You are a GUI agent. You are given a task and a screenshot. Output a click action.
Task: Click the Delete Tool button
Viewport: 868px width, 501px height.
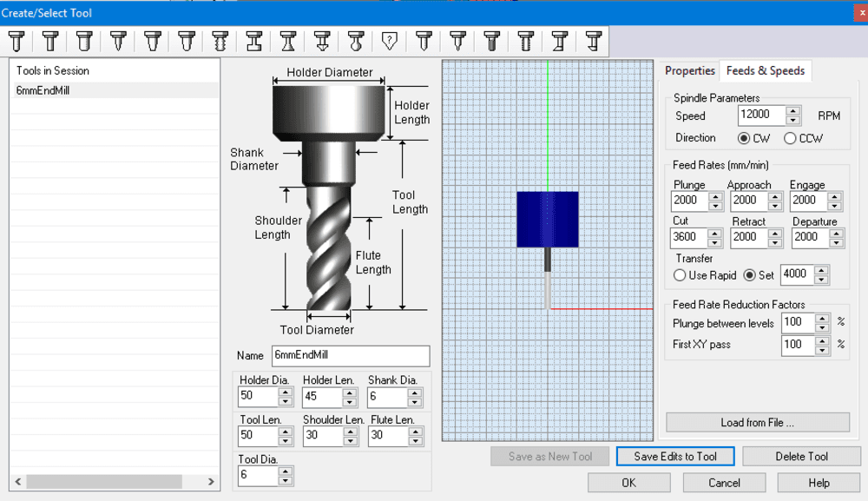[801, 456]
